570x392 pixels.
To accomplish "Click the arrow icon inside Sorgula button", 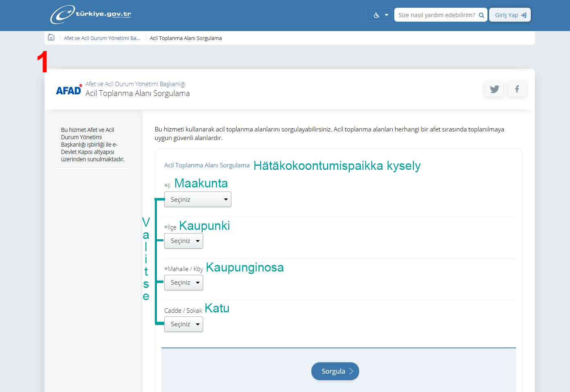I will tap(351, 371).
